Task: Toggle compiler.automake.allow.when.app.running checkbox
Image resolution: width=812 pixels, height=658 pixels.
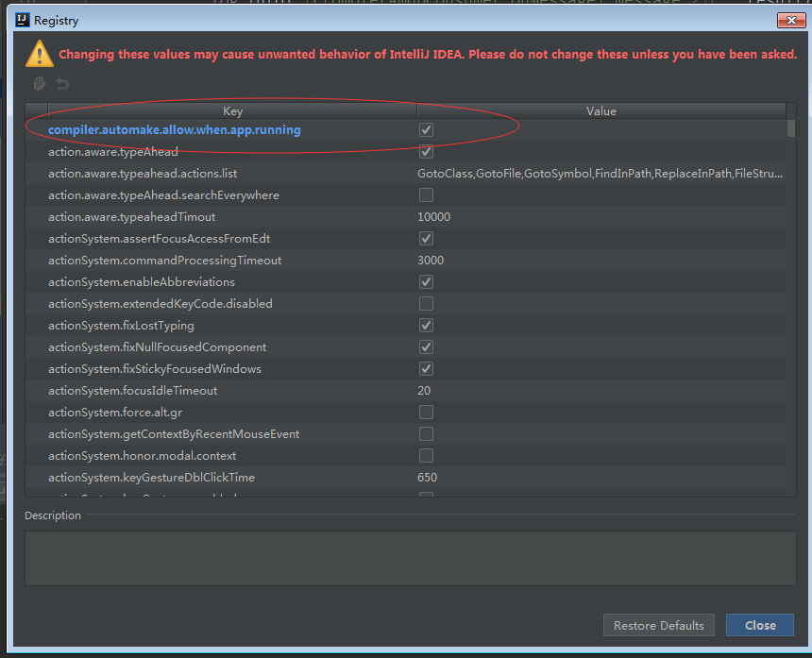Action: pos(426,130)
